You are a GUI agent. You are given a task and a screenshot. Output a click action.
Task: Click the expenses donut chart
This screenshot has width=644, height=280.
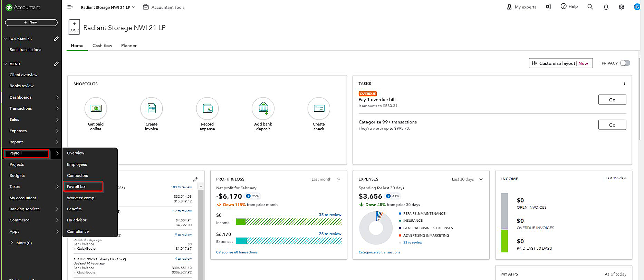point(376,228)
